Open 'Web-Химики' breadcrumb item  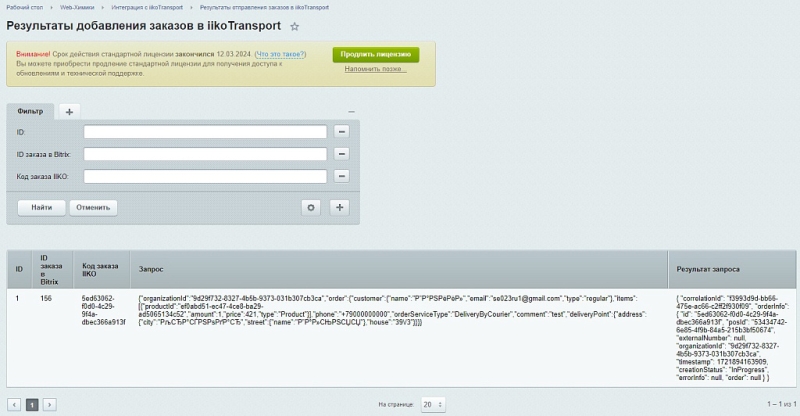click(x=76, y=6)
